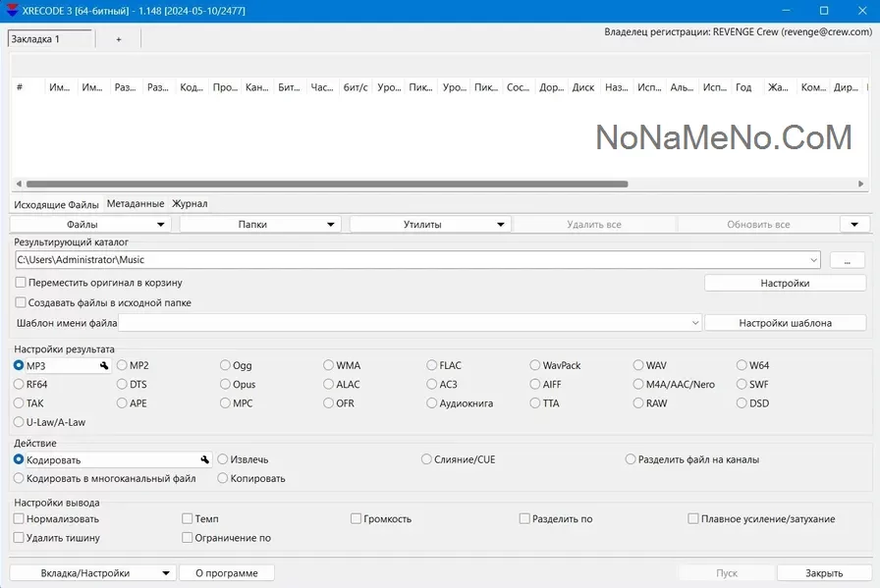
Task: Enable Переместить оригинал в корзину checkbox
Action: [21, 283]
